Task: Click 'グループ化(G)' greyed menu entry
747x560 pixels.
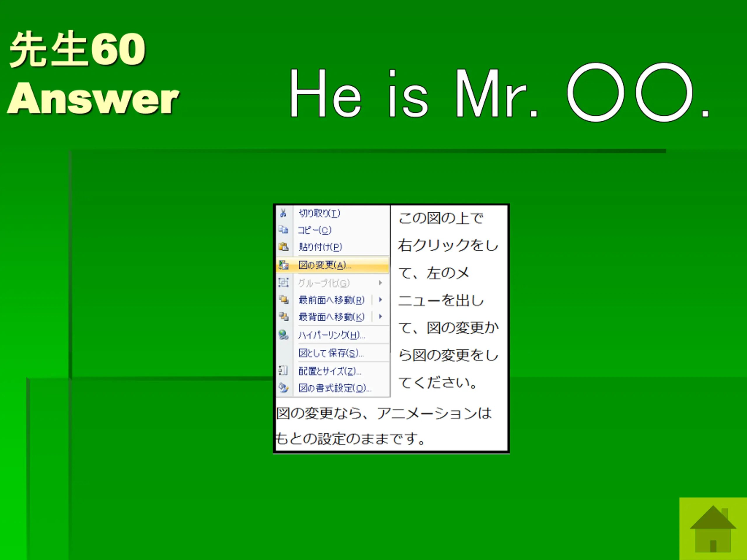Action: 324,283
